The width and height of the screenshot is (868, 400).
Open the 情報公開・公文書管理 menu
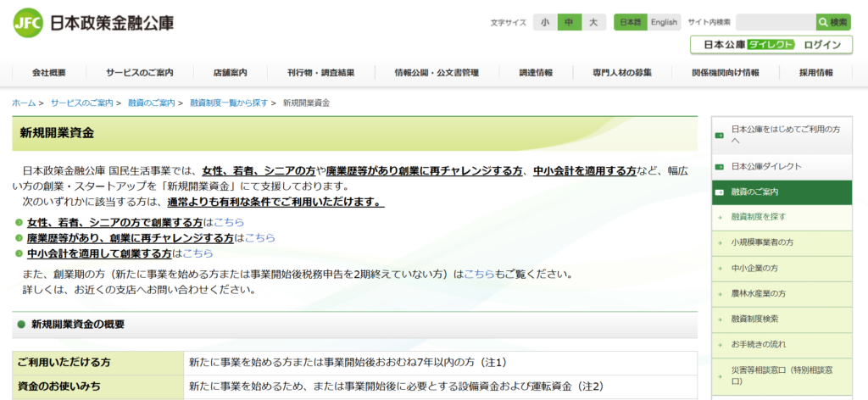click(437, 73)
